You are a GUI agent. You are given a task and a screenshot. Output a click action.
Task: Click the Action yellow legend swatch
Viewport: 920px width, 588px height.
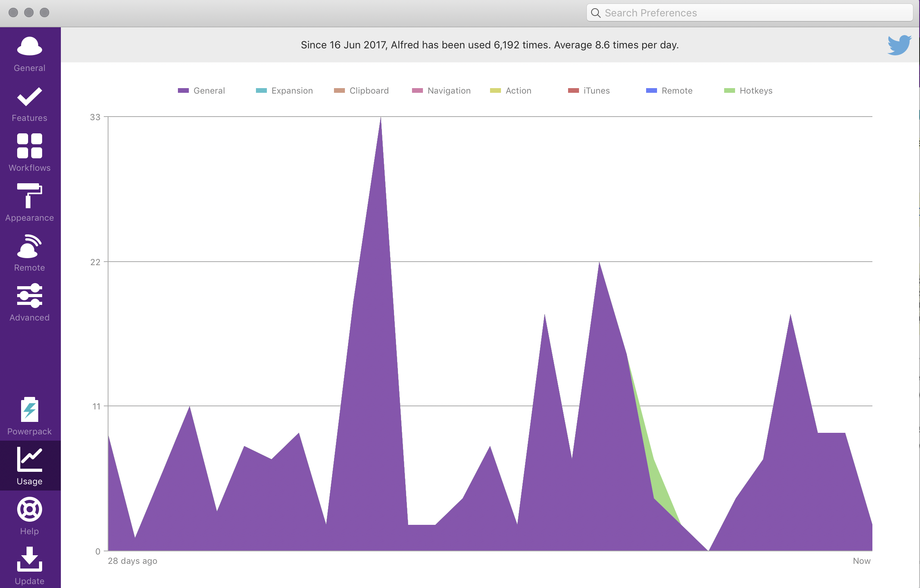point(496,90)
